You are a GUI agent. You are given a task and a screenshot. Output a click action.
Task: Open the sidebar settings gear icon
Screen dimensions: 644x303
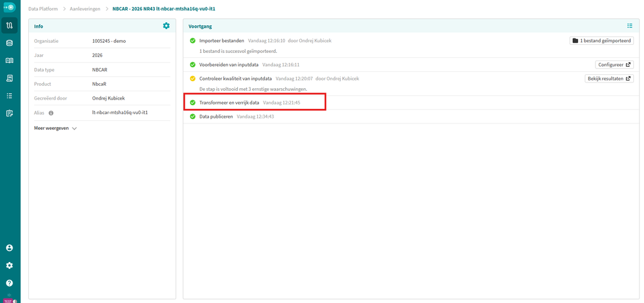click(9, 266)
